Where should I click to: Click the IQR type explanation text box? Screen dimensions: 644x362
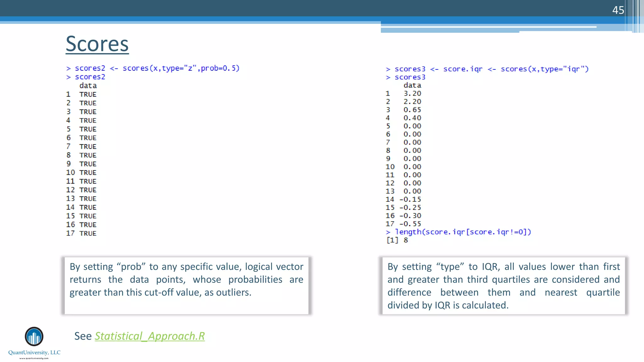tap(503, 285)
